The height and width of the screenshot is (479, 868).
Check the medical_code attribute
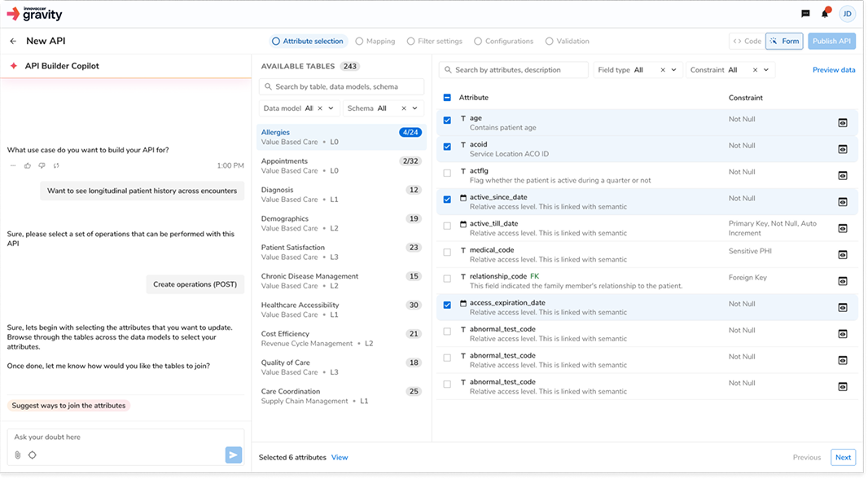click(447, 252)
